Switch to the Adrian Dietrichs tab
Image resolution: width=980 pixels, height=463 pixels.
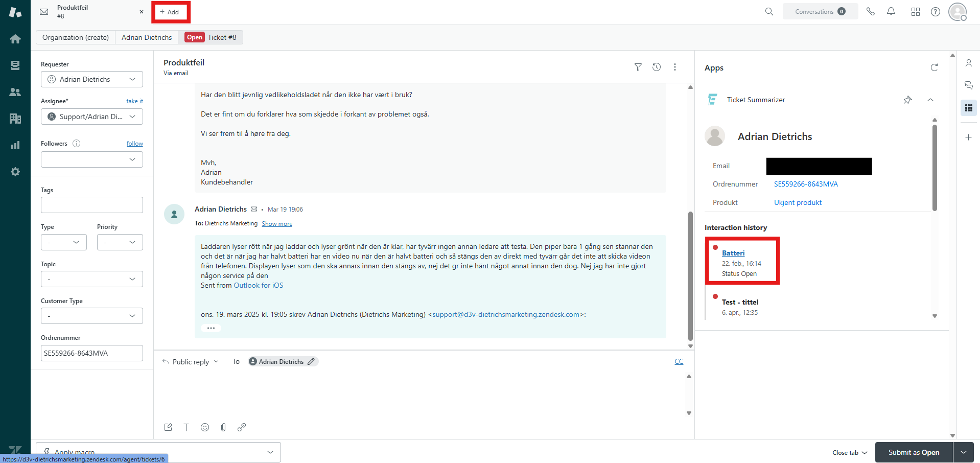pyautogui.click(x=147, y=37)
